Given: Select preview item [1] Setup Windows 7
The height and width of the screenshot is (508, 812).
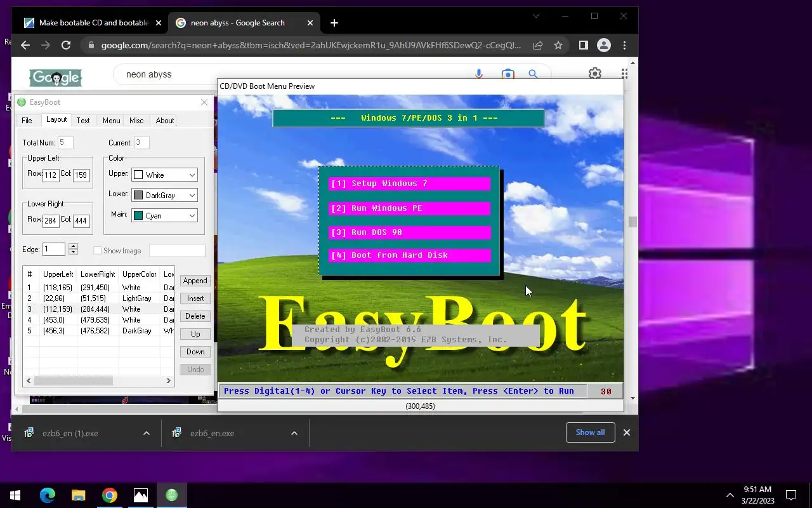Looking at the screenshot, I should tap(409, 184).
